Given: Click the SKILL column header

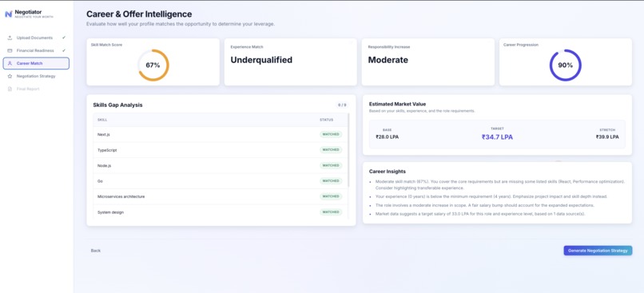Looking at the screenshot, I should pos(102,120).
